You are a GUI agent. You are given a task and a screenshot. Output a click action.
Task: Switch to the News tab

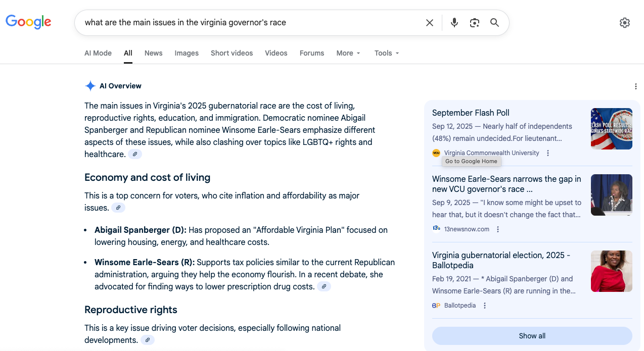pyautogui.click(x=154, y=53)
